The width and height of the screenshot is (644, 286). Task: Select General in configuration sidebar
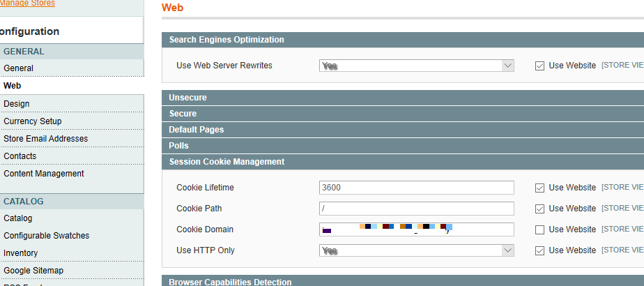point(18,68)
